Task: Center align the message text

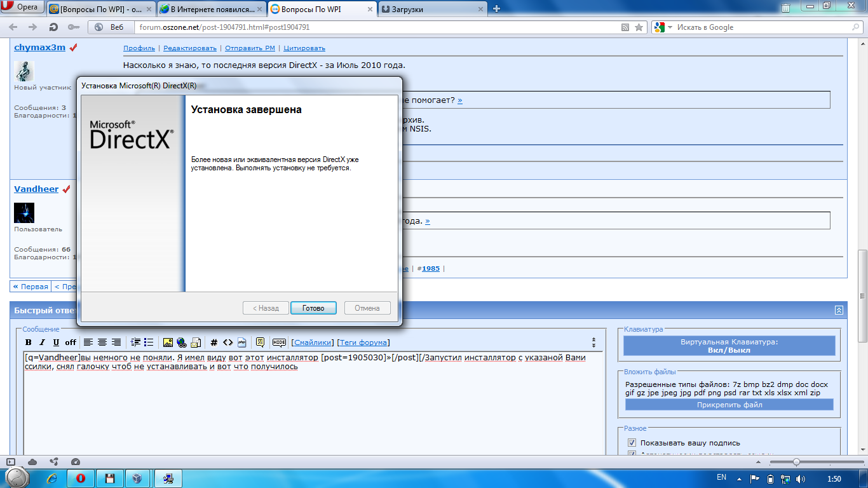Action: pyautogui.click(x=102, y=342)
